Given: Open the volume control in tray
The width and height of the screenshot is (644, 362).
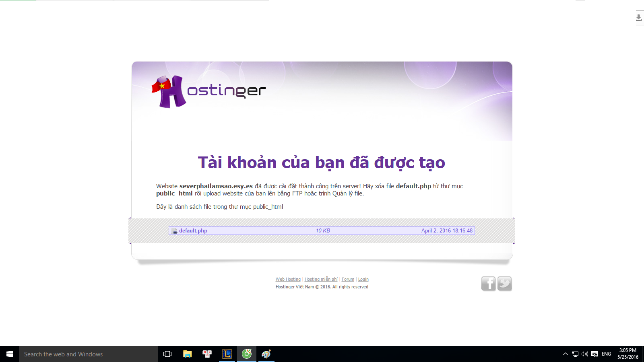Looking at the screenshot, I should click(584, 354).
